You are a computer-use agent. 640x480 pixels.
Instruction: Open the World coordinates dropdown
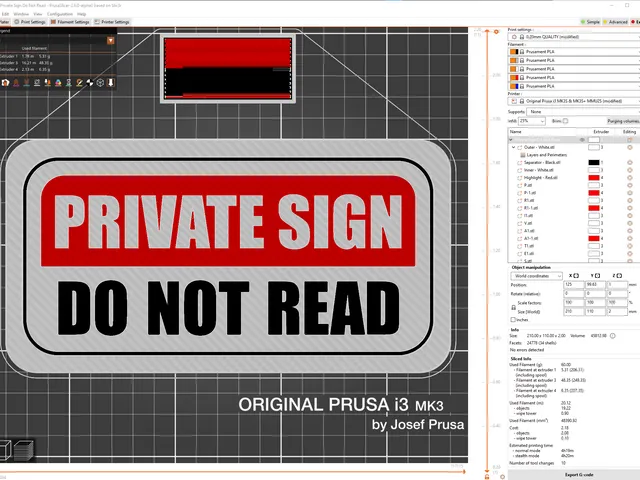(536, 276)
